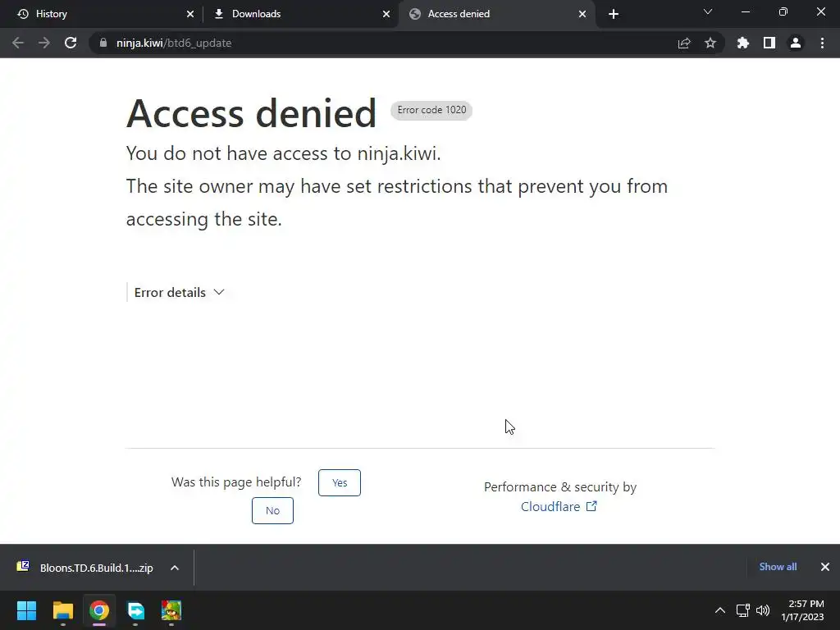Show hidden system tray icons
Screen dimensions: 840x630
pos(720,610)
